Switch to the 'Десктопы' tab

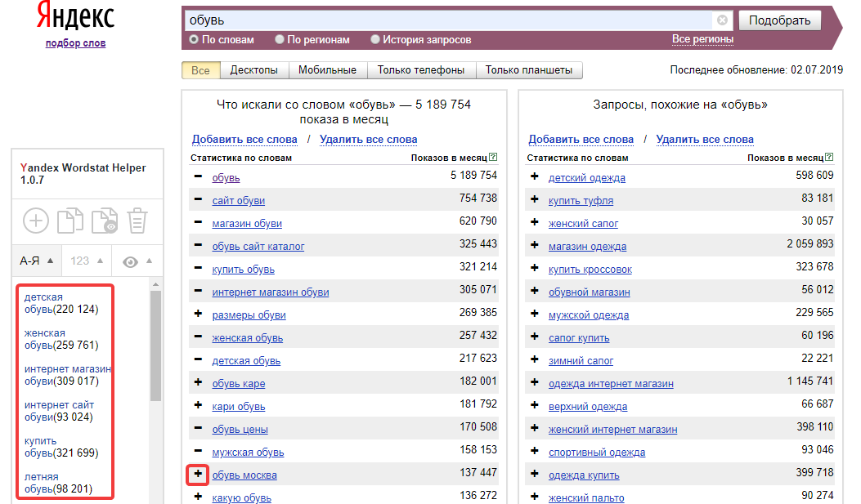click(253, 70)
